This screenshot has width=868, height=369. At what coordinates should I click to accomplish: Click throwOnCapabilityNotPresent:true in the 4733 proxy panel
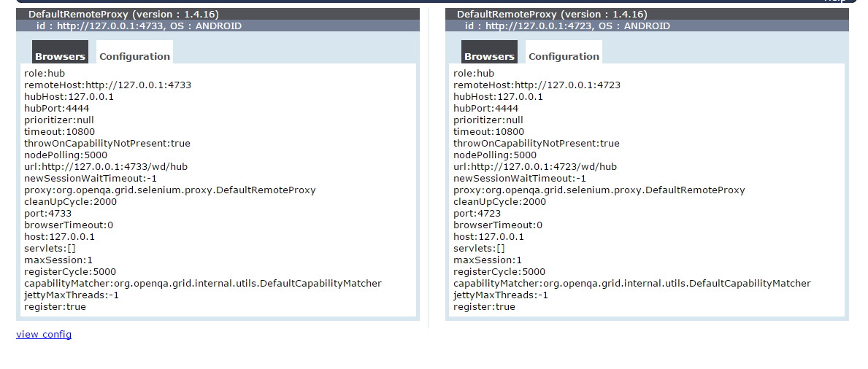pos(107,143)
